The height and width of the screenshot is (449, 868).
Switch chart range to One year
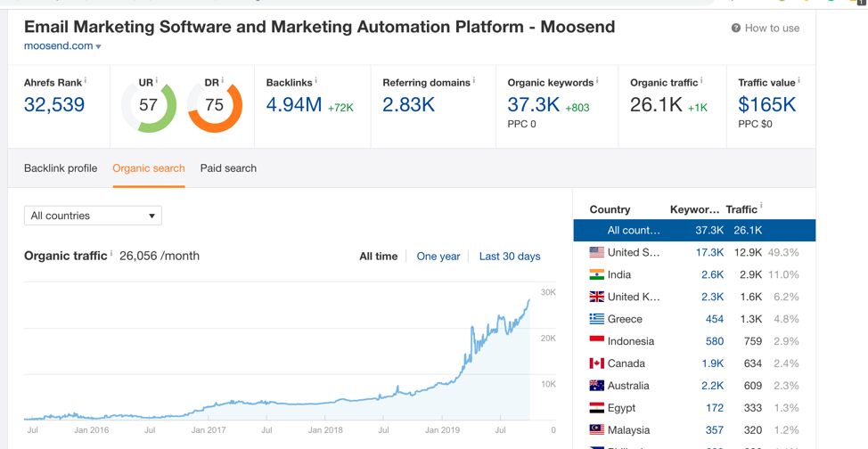(x=438, y=257)
